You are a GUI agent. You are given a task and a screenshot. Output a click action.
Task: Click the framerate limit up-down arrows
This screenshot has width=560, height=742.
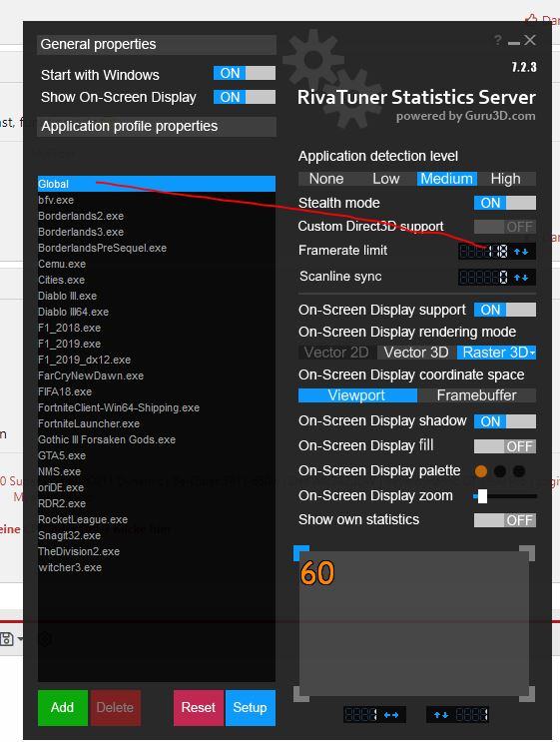coord(521,252)
